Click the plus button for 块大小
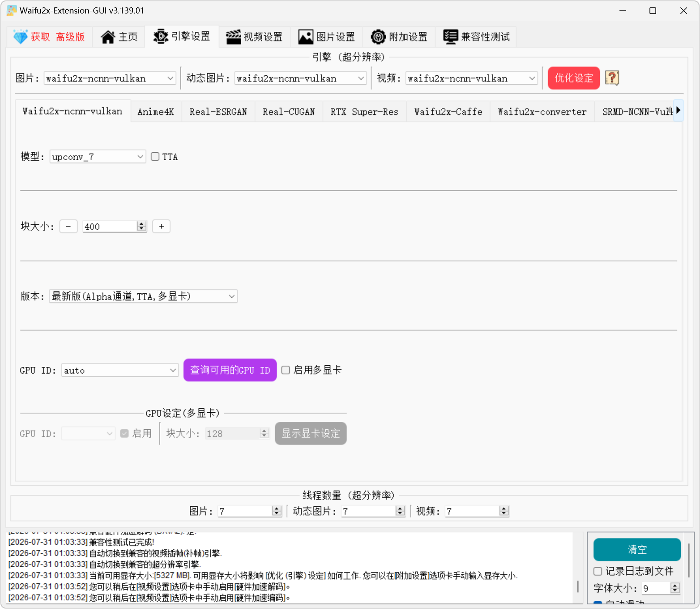This screenshot has height=609, width=700. pos(162,226)
